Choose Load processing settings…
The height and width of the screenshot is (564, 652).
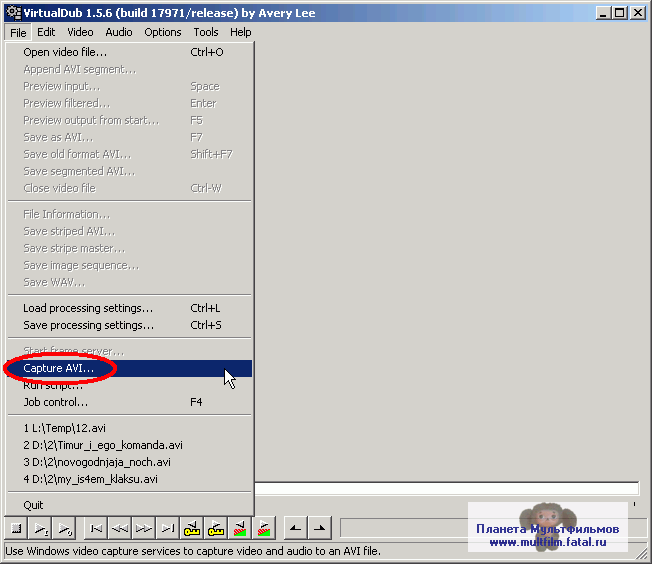click(x=130, y=308)
